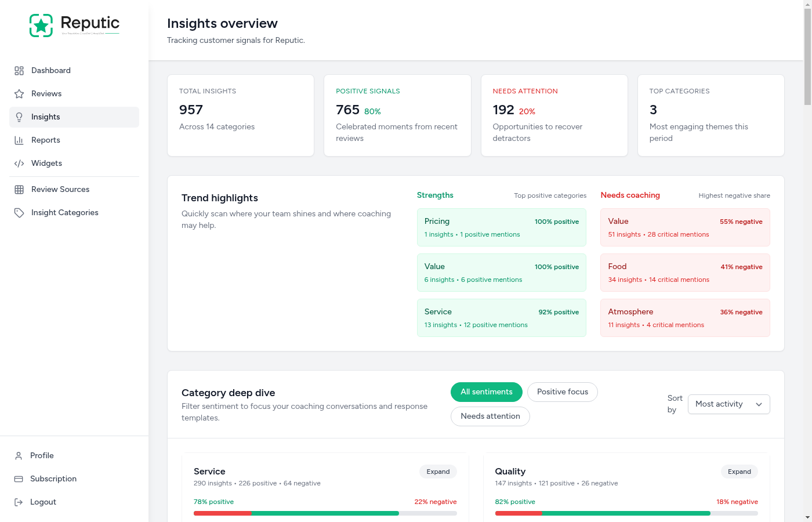Image resolution: width=812 pixels, height=522 pixels.
Task: Click the Logout arrow icon
Action: [19, 502]
